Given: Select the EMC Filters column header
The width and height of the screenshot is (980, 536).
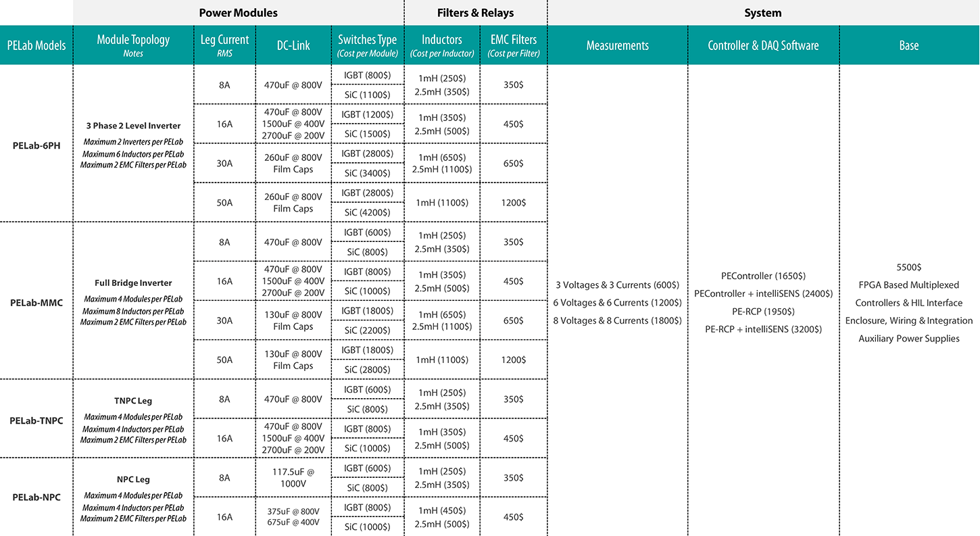Looking at the screenshot, I should coord(514,45).
